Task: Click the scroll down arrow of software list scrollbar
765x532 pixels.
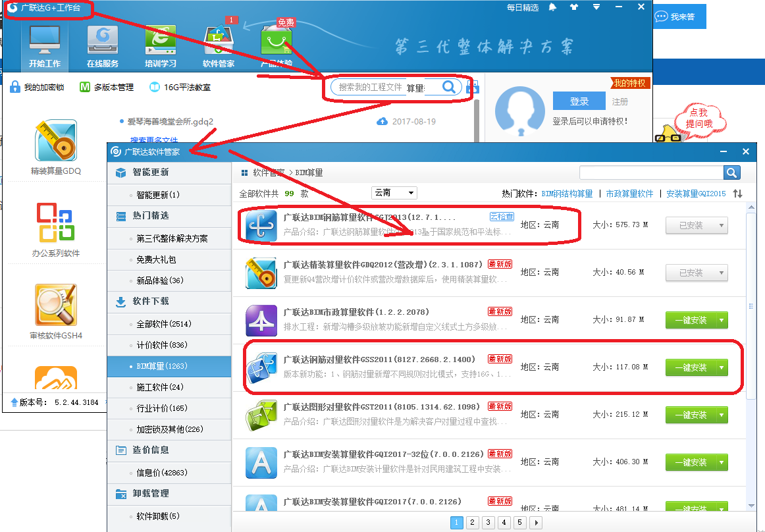Action: (x=751, y=506)
